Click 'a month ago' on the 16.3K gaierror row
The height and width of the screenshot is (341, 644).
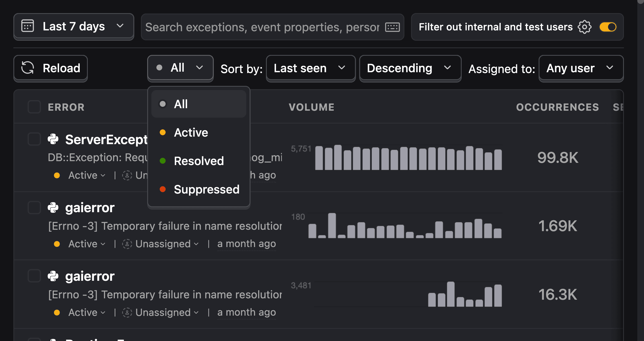tap(246, 312)
